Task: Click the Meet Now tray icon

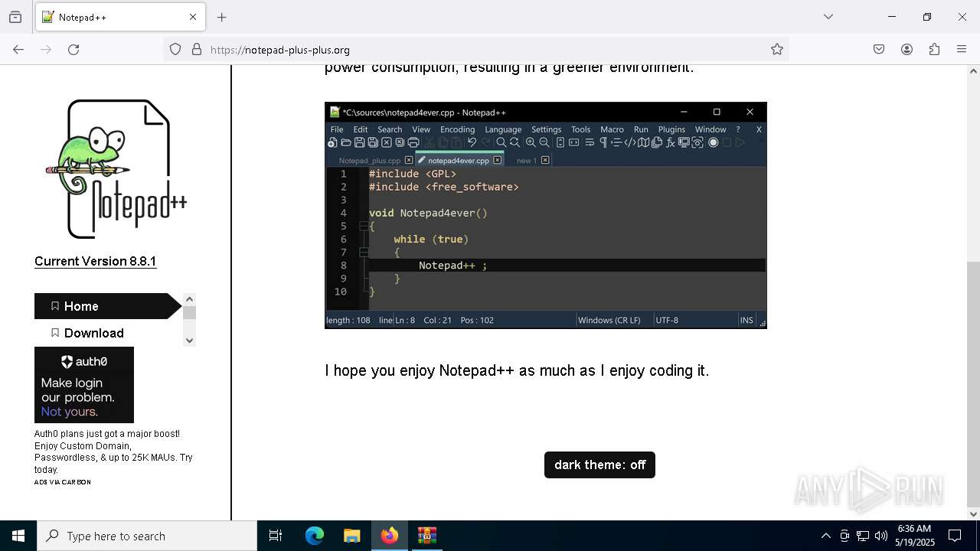Action: pos(844,536)
